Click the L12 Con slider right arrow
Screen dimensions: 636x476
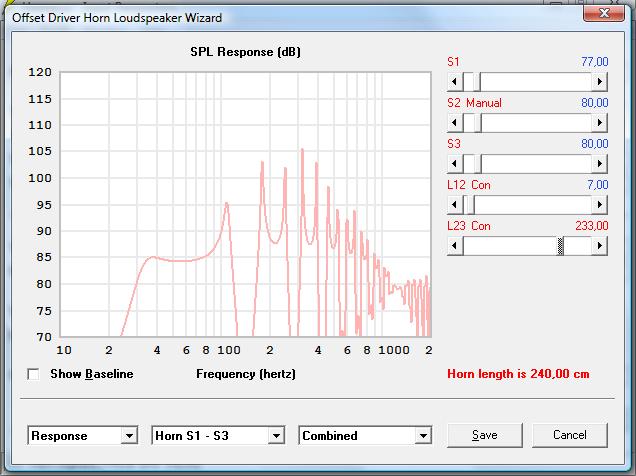[x=599, y=205]
